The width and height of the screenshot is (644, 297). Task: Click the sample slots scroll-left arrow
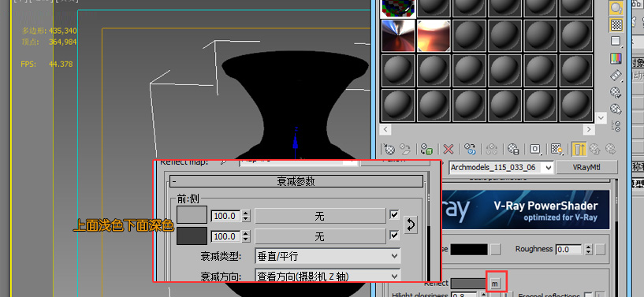tap(385, 130)
